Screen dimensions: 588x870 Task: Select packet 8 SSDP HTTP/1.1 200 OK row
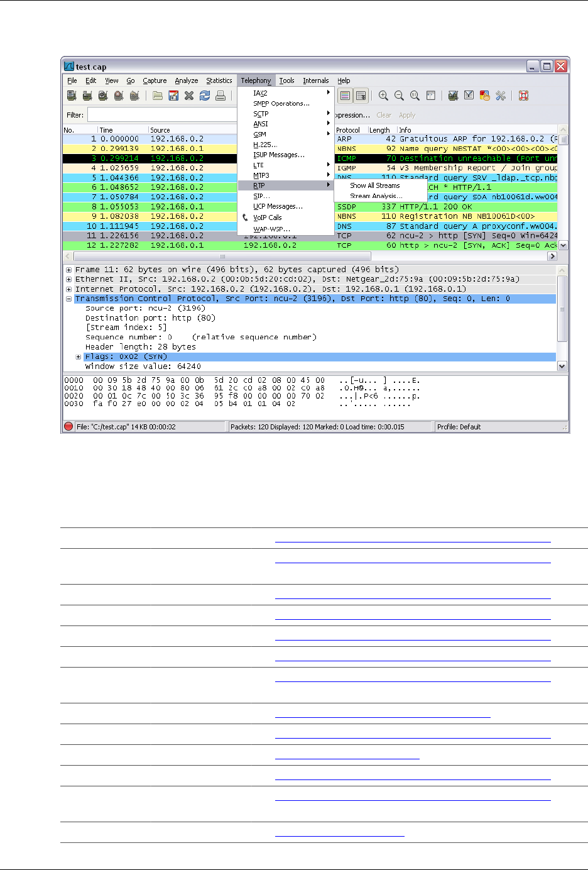coord(310,206)
